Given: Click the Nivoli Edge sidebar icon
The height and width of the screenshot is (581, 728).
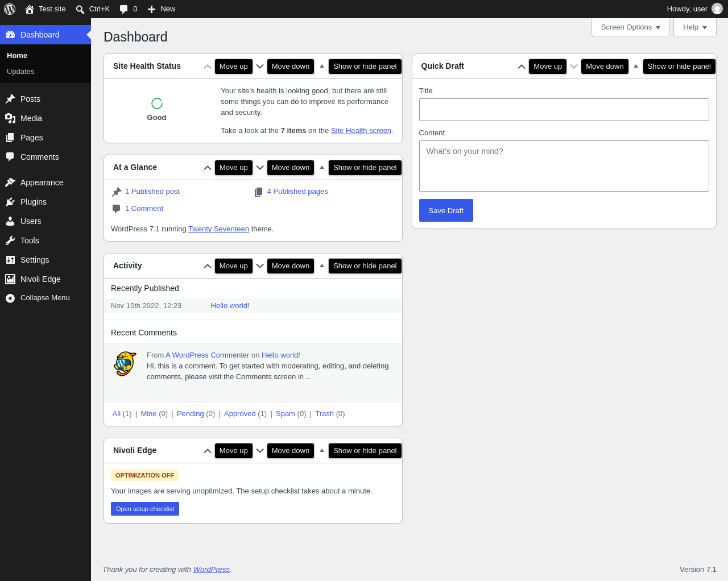Looking at the screenshot, I should (10, 279).
